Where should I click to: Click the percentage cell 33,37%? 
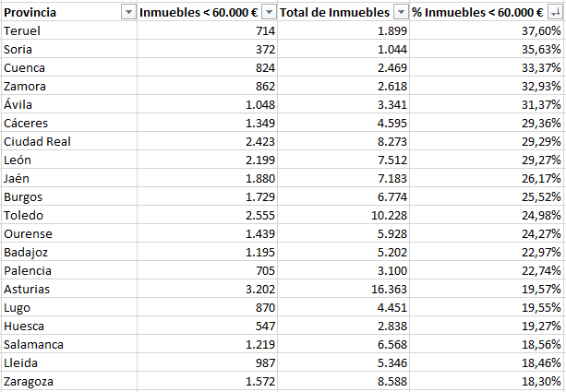coord(487,67)
